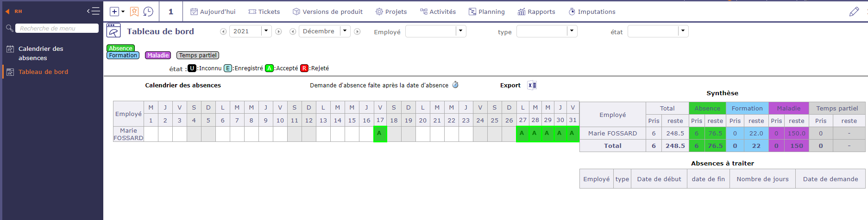Viewport: 868px width, 220px height.
Task: Open Calendrier des absences in the sidebar
Action: click(x=41, y=53)
